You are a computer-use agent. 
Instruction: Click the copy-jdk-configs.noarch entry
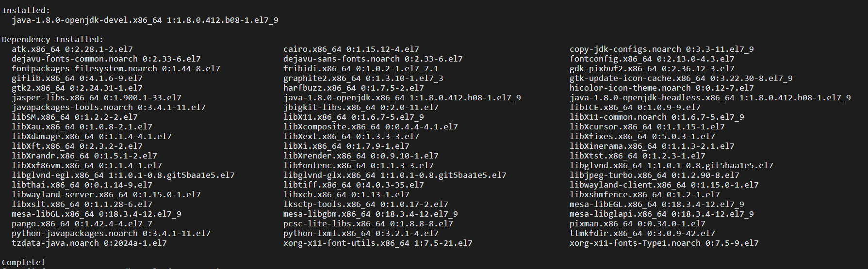point(661,49)
